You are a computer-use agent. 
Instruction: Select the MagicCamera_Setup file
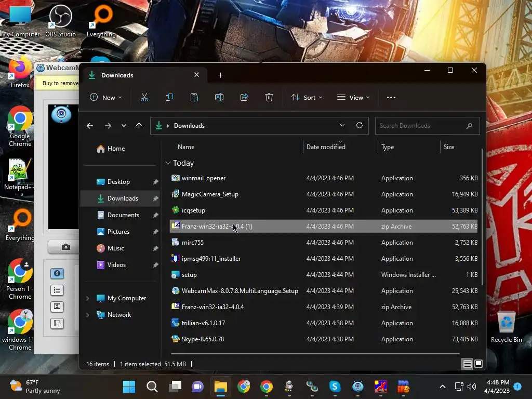[x=324, y=194]
